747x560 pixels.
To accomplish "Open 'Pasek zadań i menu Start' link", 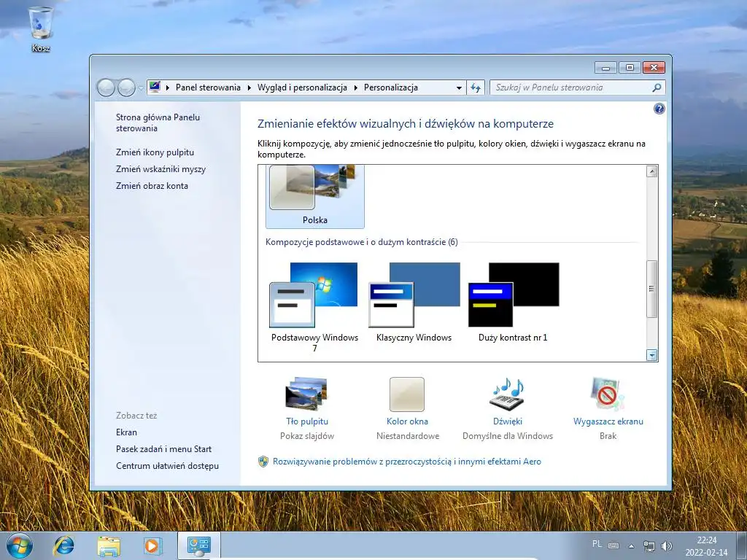I will pyautogui.click(x=164, y=449).
